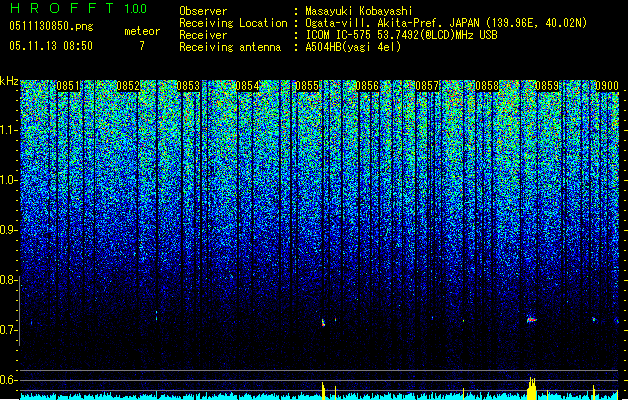The height and width of the screenshot is (400, 629).
Task: Click the meteor count 7
Action: tap(142, 46)
